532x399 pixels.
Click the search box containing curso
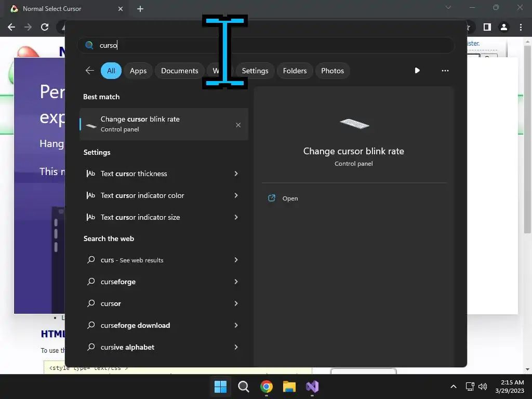265,45
